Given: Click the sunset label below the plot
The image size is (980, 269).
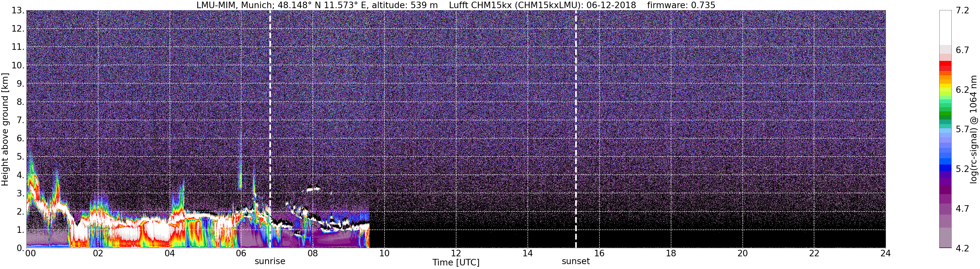Looking at the screenshot, I should pos(575,262).
